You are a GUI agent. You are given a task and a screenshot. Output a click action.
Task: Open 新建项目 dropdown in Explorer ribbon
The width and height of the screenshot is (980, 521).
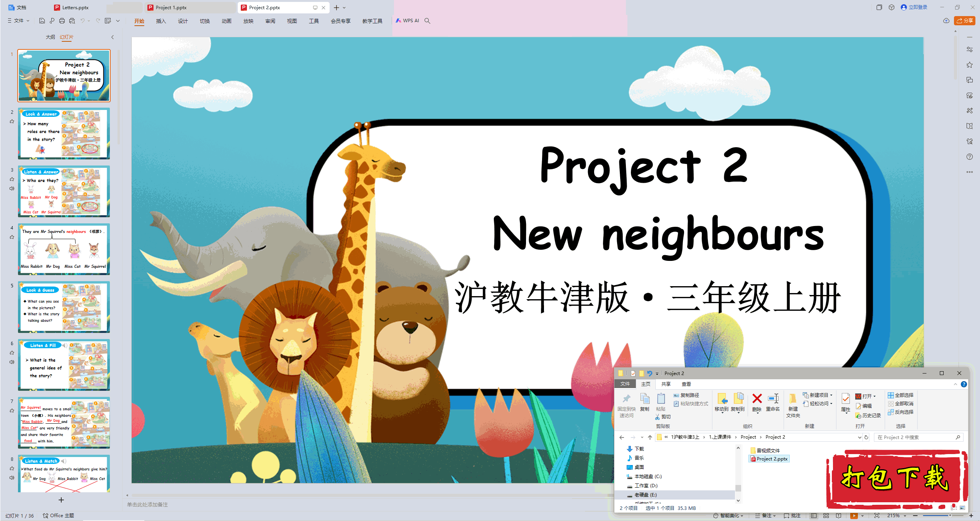click(x=818, y=395)
